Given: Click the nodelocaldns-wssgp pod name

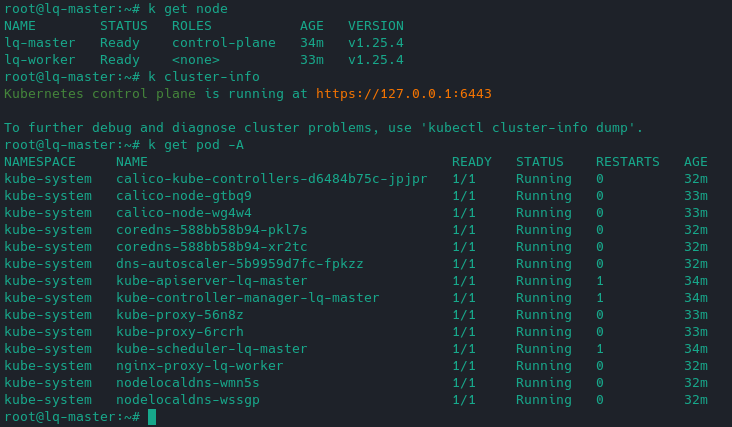Looking at the screenshot, I should (x=187, y=400).
